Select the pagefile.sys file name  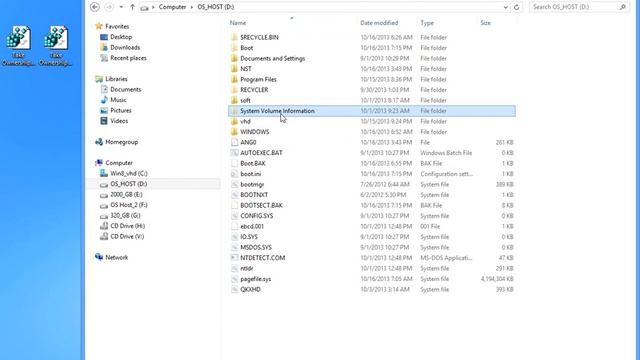[x=256, y=279]
